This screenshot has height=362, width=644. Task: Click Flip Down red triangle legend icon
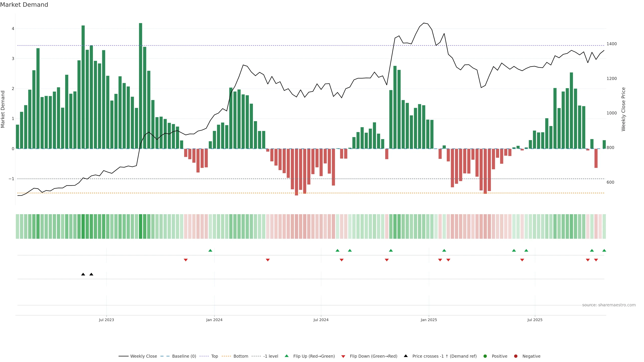pos(343,356)
